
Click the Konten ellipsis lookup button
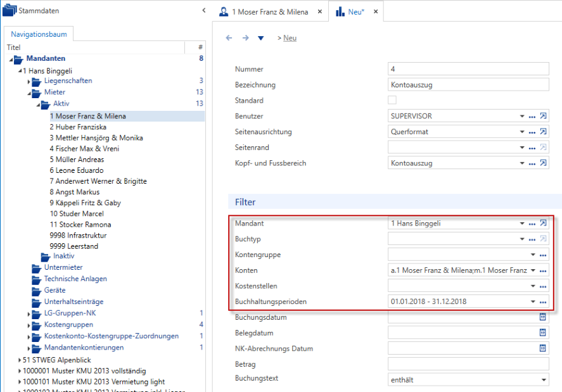point(543,271)
